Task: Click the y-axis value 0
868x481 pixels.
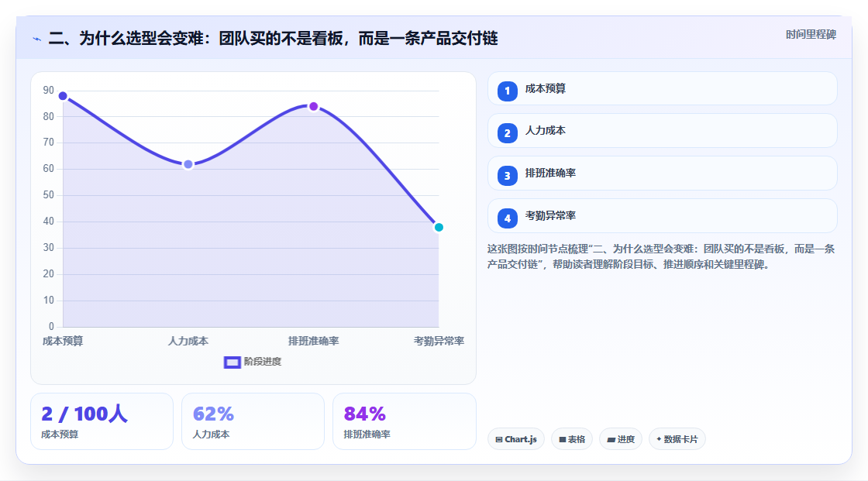Action: point(51,327)
